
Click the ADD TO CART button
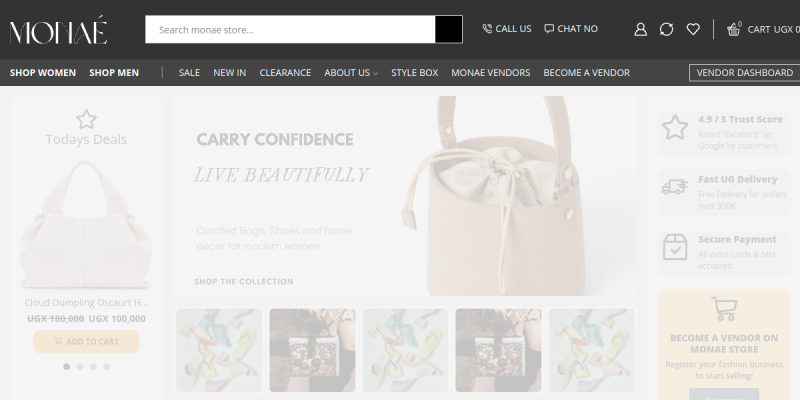coord(86,341)
